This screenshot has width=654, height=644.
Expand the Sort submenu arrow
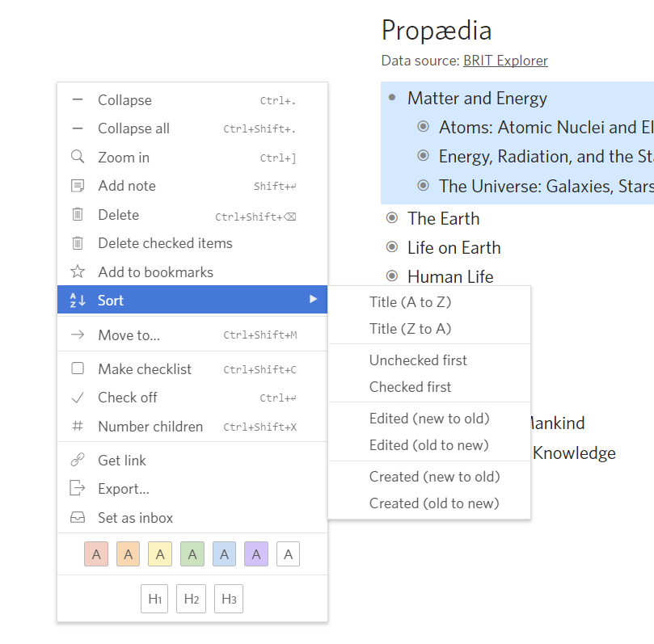[x=313, y=299]
